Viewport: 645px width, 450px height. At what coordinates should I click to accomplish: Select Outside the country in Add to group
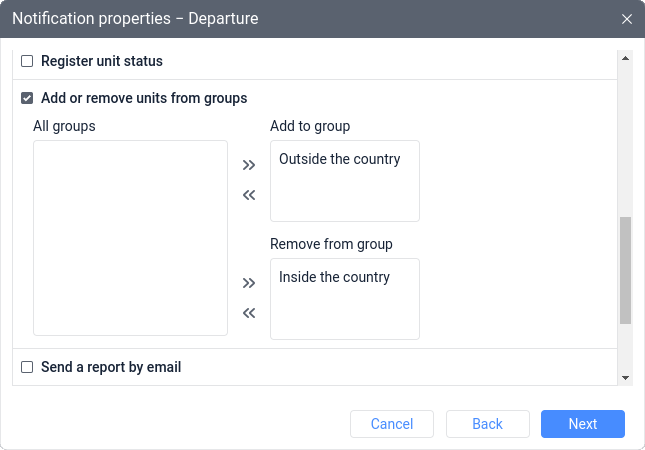(339, 159)
